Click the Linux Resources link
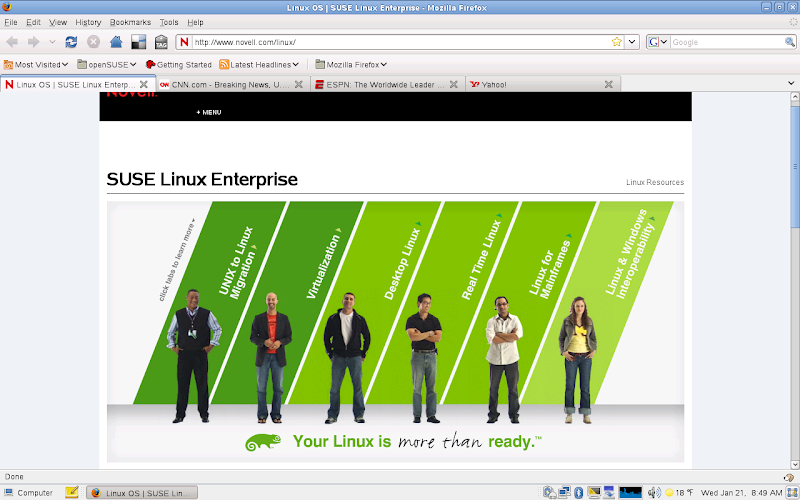Image resolution: width=800 pixels, height=500 pixels. [655, 182]
